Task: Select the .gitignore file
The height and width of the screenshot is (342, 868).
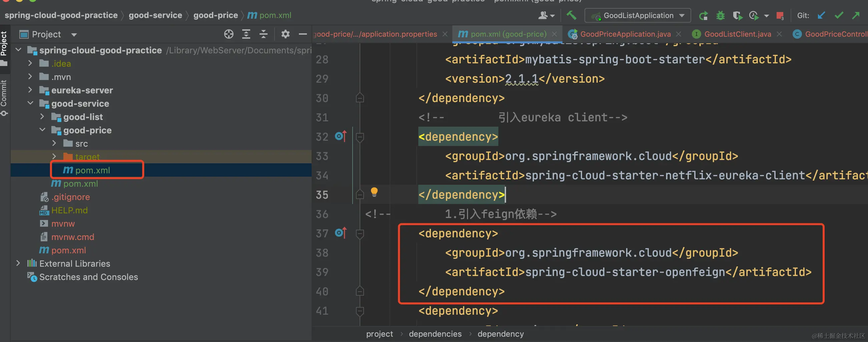Action: tap(70, 197)
